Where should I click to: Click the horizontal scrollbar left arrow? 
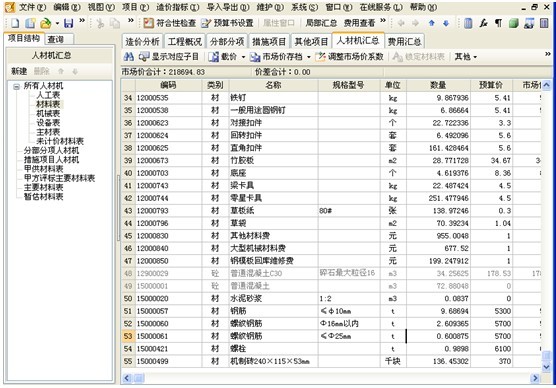coord(127,378)
